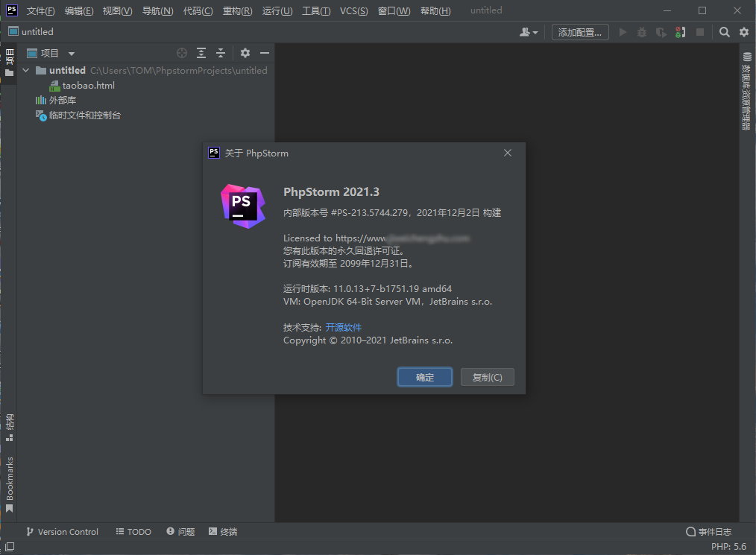Click the large PhpStorm logo in dialog

pos(243,206)
